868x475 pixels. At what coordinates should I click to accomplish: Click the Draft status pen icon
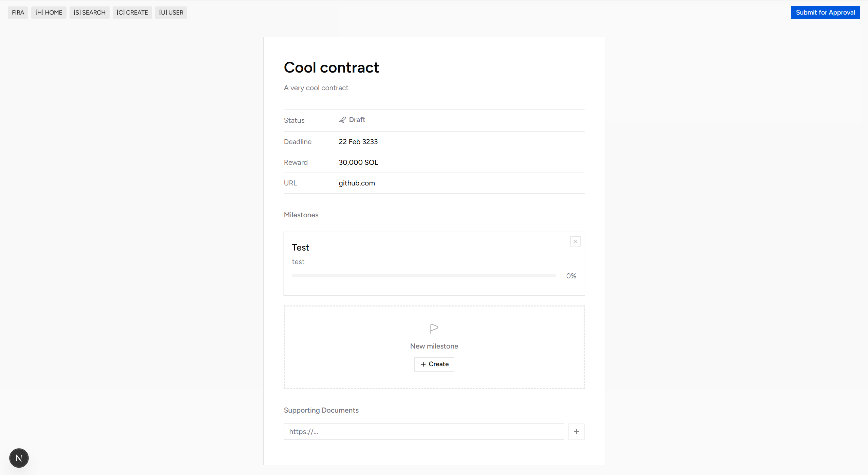point(342,120)
